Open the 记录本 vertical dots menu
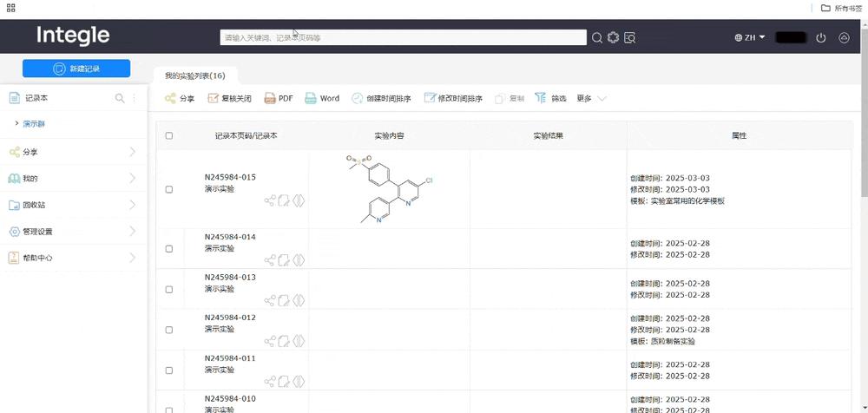 (134, 98)
